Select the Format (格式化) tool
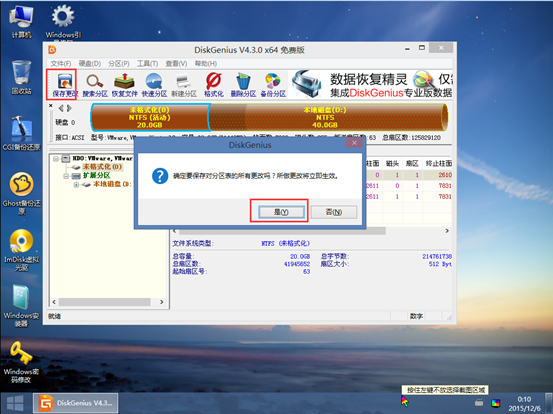 (x=214, y=85)
